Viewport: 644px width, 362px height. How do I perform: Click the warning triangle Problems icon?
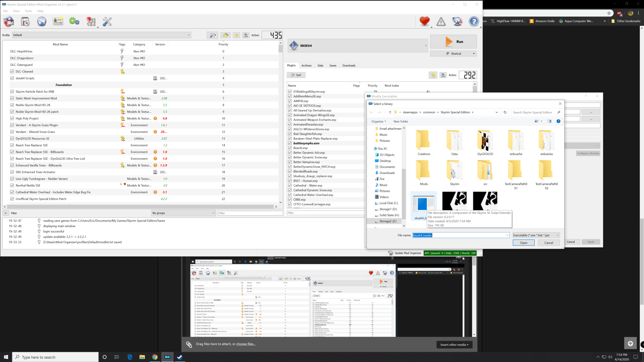pos(441,22)
